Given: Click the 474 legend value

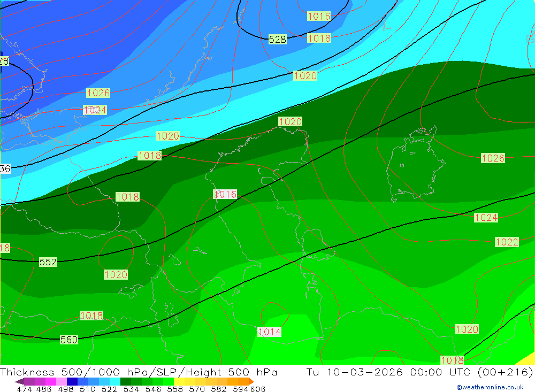Looking at the screenshot, I should [x=24, y=389].
